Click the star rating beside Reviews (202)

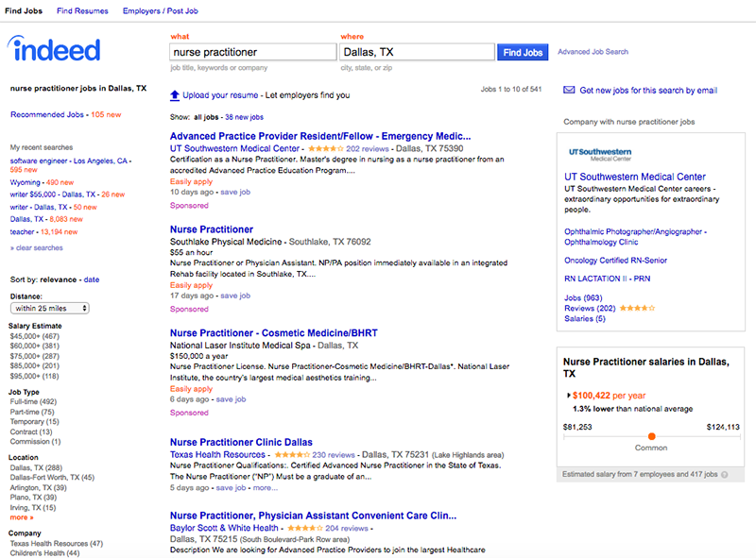(x=637, y=308)
